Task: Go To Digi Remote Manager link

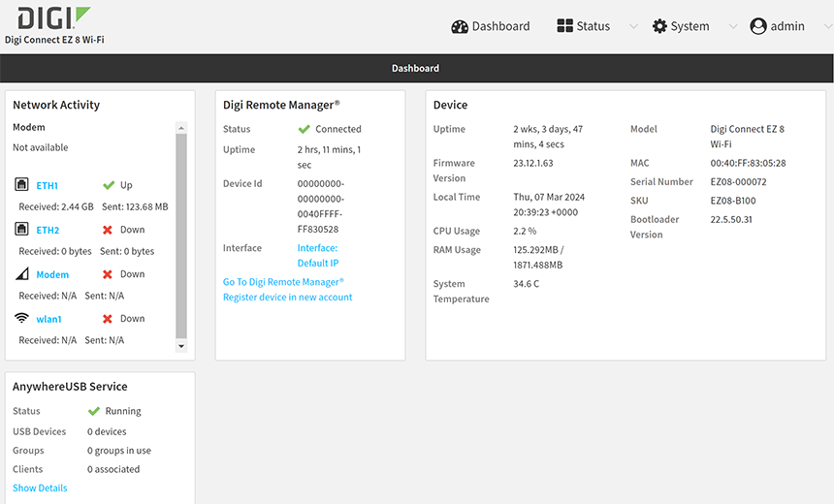Action: (x=283, y=282)
